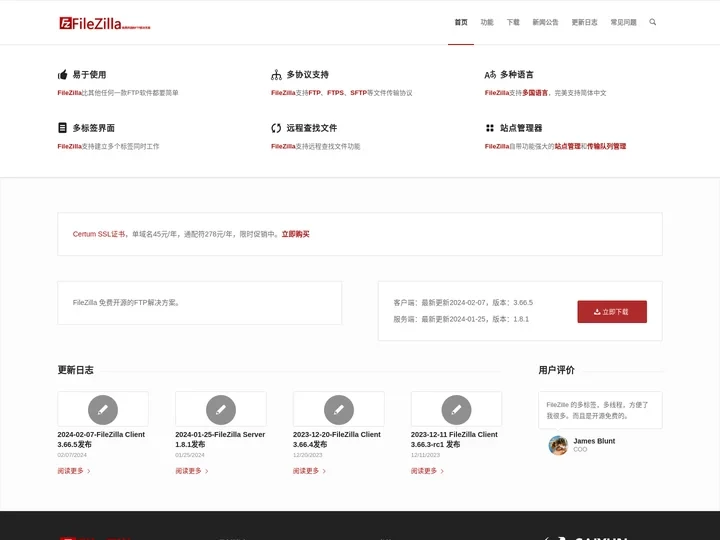
Task: Open 2023-12-20-FileZilla Client 3.66.4发布 title
Action: tap(337, 439)
